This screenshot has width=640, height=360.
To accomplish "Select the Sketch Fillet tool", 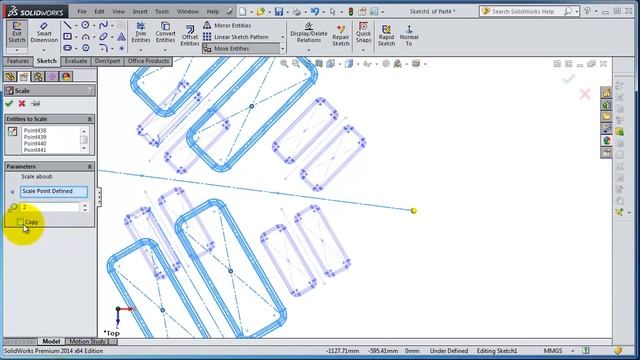I will click(103, 48).
